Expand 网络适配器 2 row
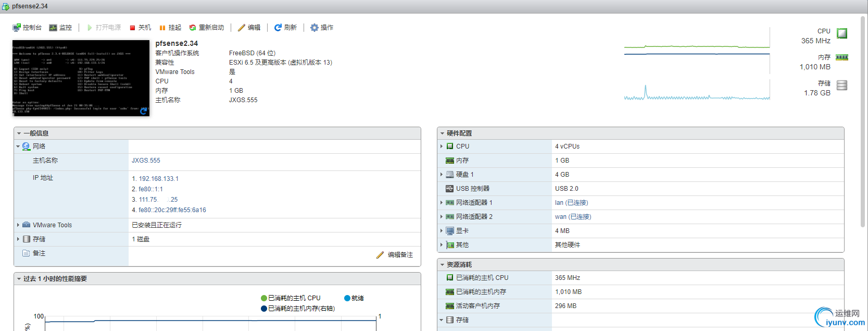Screen dimensions: 868x331 pos(442,217)
